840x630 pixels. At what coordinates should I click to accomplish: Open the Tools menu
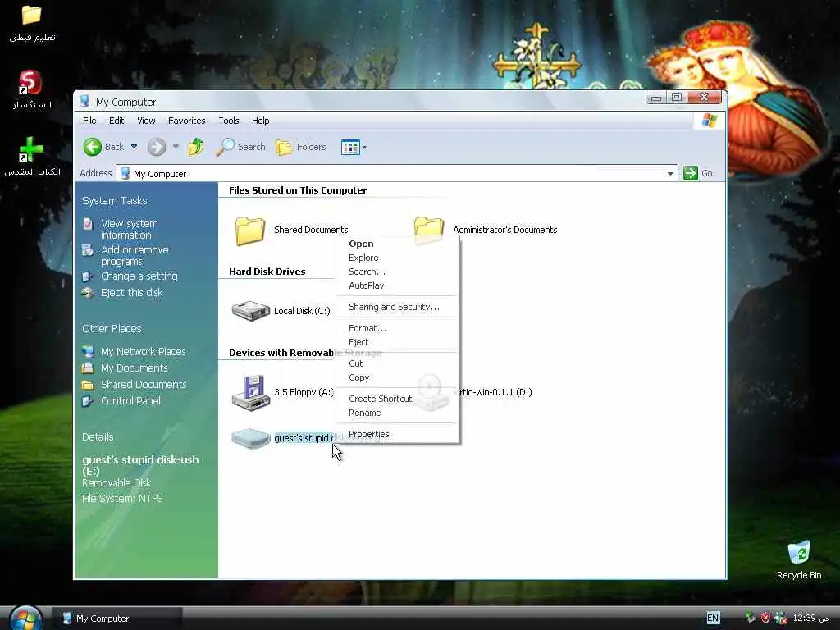click(229, 121)
